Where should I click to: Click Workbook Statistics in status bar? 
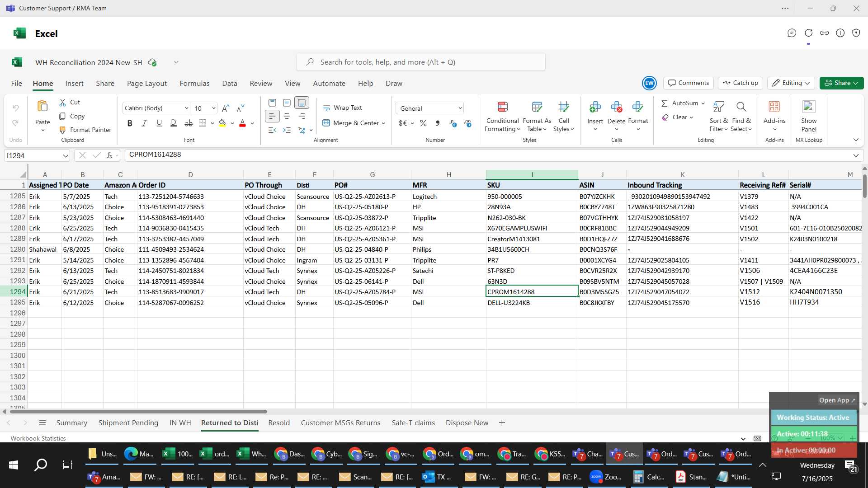point(38,438)
